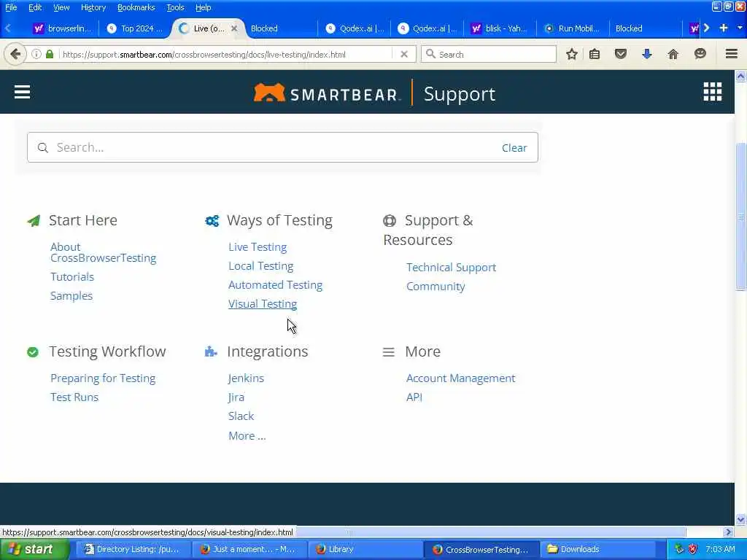The width and height of the screenshot is (747, 560).
Task: Go back with the browser back arrow
Action: coord(15,54)
